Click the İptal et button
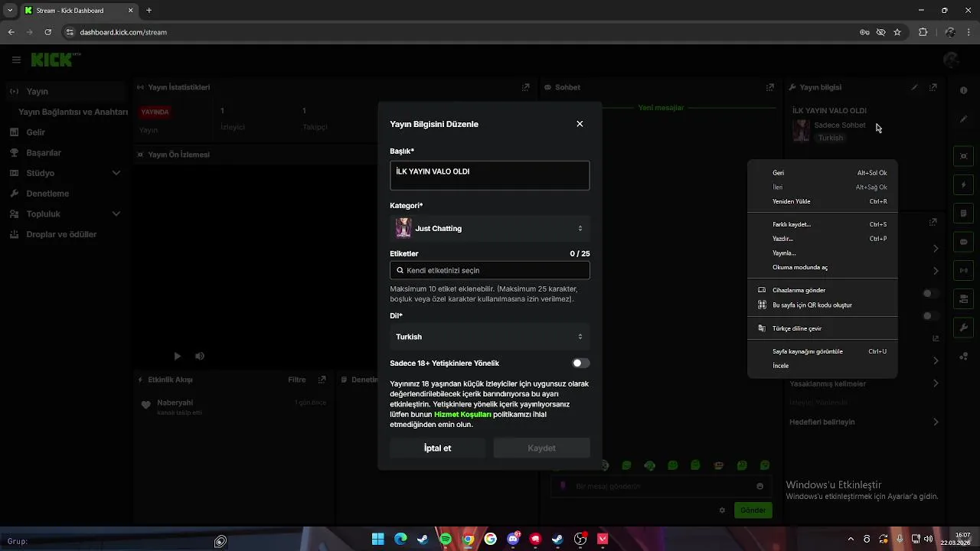This screenshot has width=980, height=551. tap(437, 448)
